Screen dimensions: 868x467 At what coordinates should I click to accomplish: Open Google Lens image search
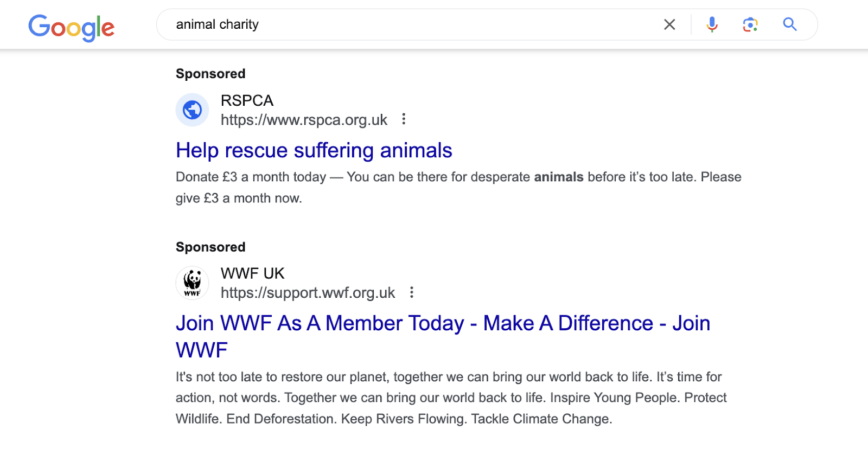750,24
